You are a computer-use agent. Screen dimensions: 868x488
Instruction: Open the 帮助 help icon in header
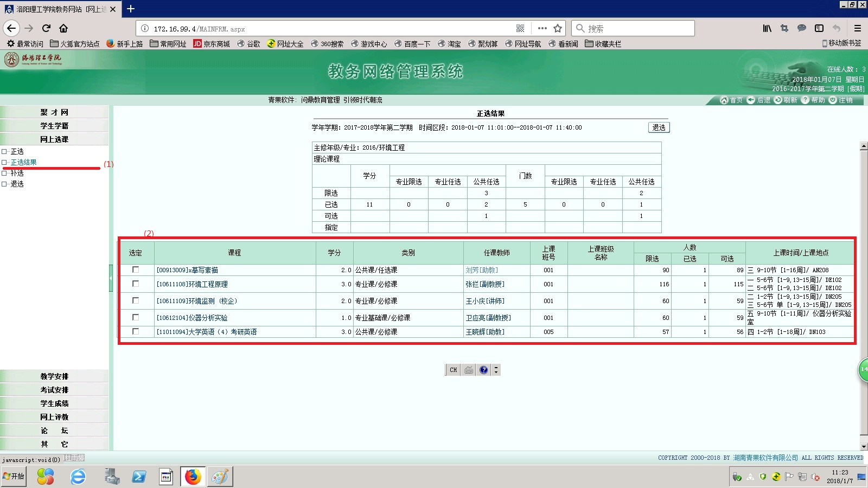click(x=805, y=100)
